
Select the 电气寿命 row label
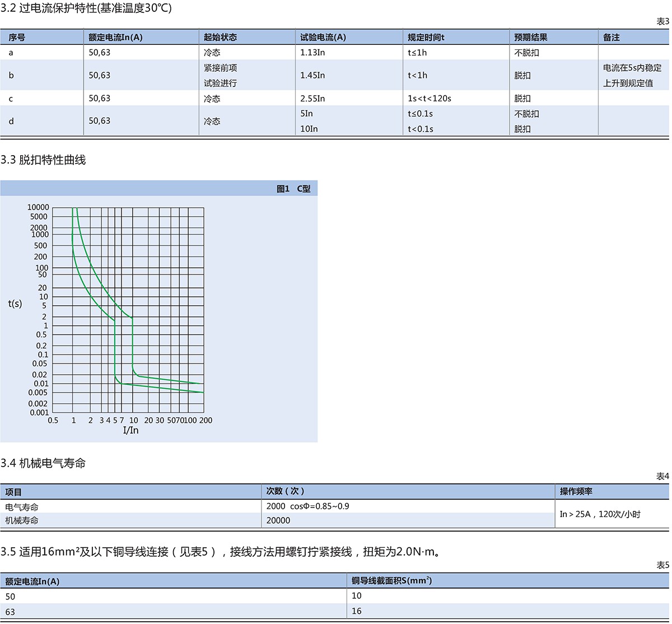pyautogui.click(x=22, y=507)
